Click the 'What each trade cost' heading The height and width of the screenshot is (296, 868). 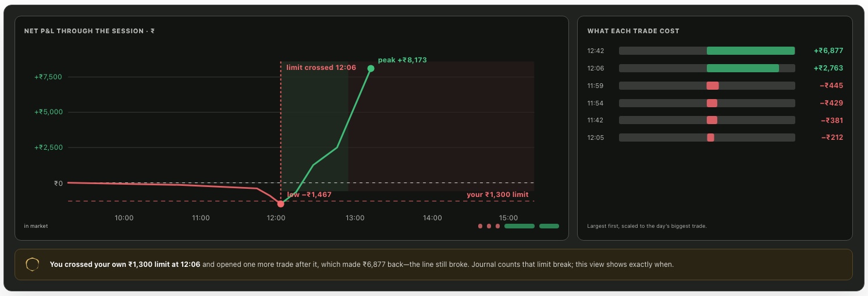coord(634,31)
